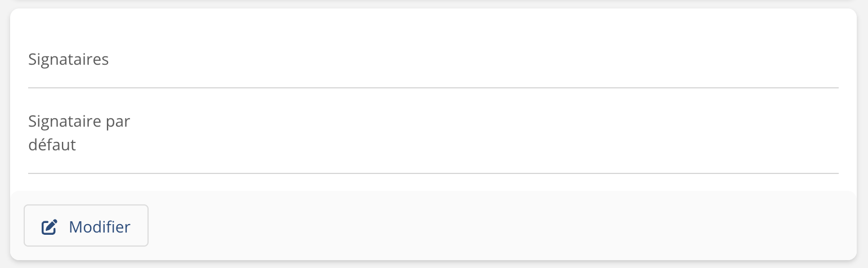Click the "Modifier" text label
This screenshot has height=268, width=868.
[100, 227]
